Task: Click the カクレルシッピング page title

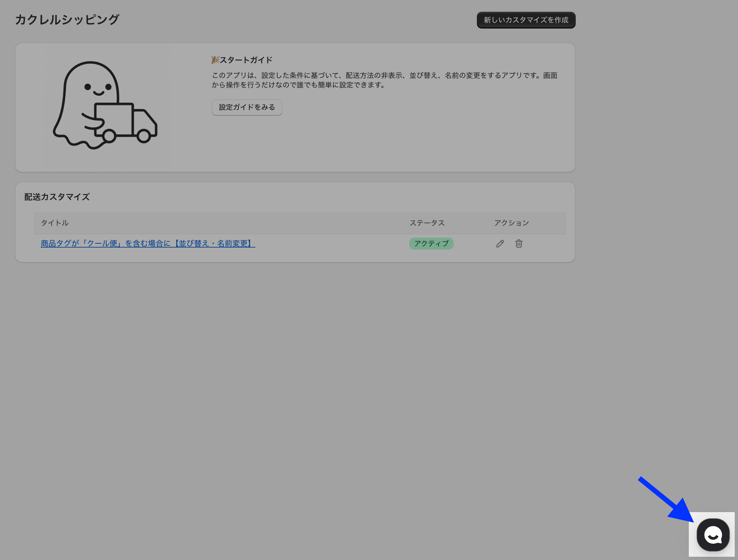Action: [67, 20]
